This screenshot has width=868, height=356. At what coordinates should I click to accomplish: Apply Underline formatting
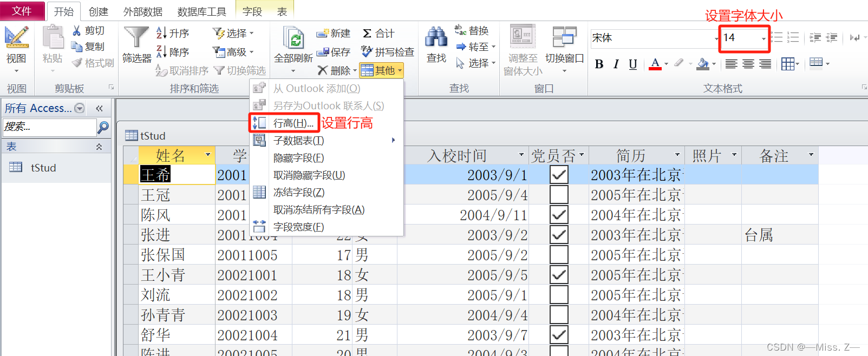coord(632,64)
